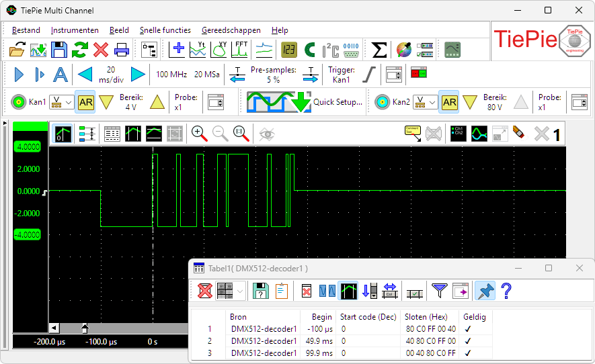Click the Kan1 green color bar
Image resolution: width=595 pixels, height=364 pixels.
click(30, 126)
